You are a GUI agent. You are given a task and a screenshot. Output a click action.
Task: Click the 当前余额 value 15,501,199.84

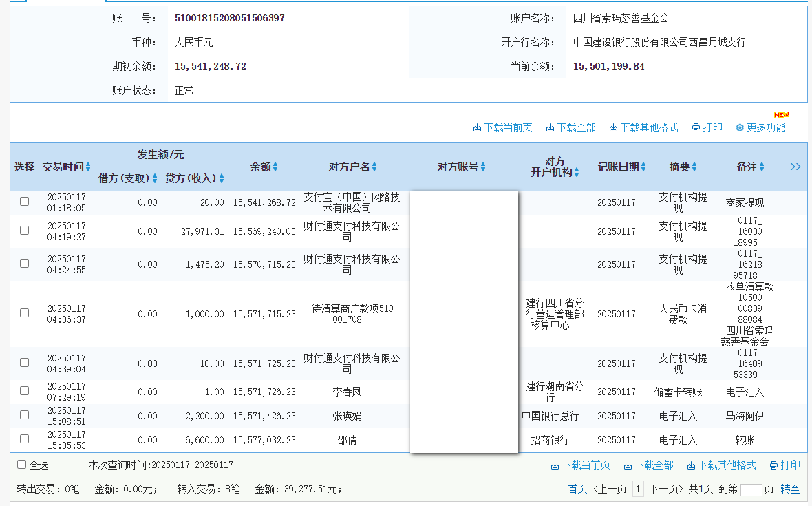[x=608, y=66]
